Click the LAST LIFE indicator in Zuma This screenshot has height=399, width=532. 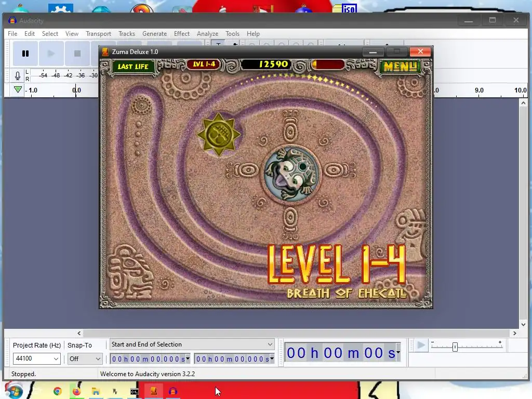133,66
